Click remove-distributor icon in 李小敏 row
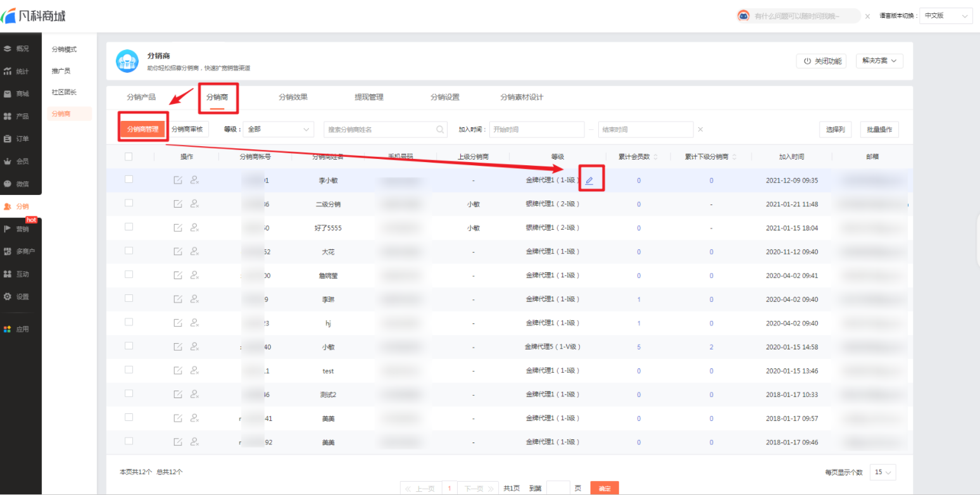980x495 pixels. click(x=195, y=180)
